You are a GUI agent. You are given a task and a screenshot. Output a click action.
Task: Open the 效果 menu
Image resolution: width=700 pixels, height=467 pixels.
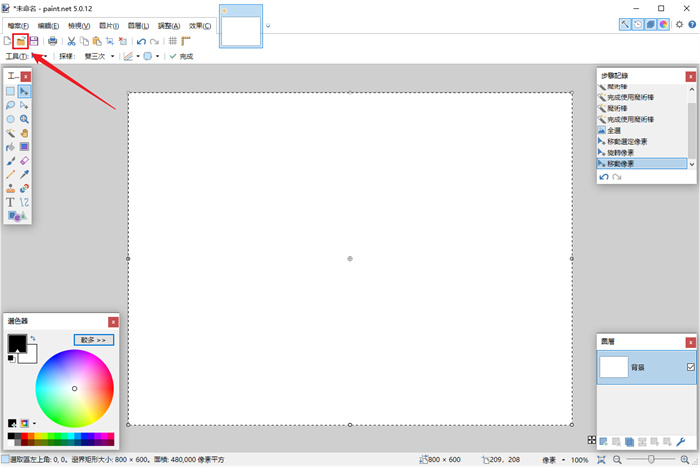click(x=199, y=25)
